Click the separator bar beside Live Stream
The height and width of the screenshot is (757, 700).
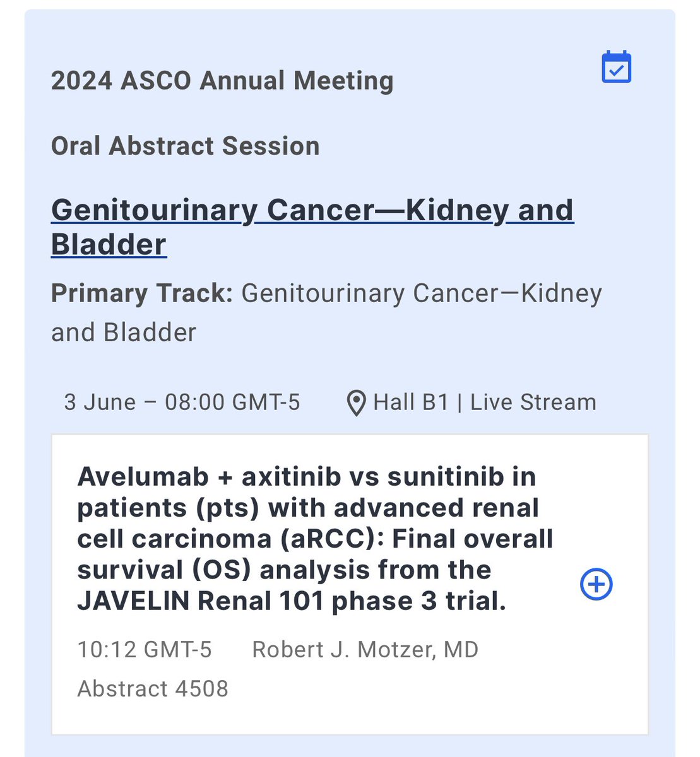[460, 402]
